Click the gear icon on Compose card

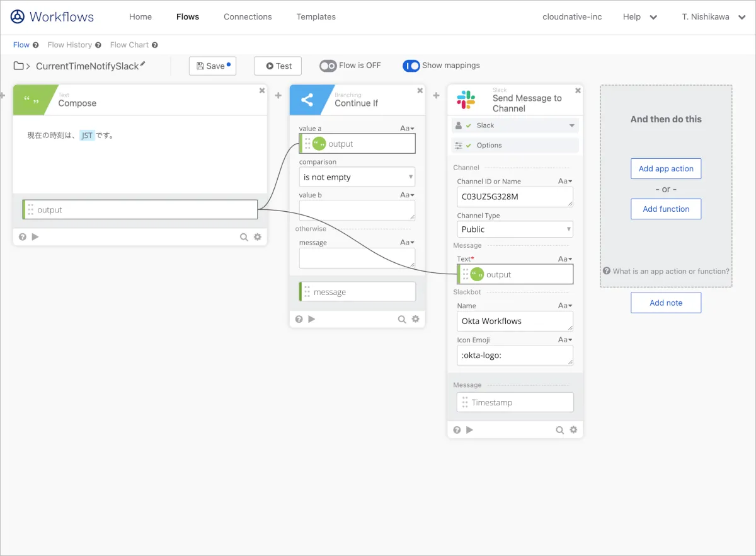[258, 237]
